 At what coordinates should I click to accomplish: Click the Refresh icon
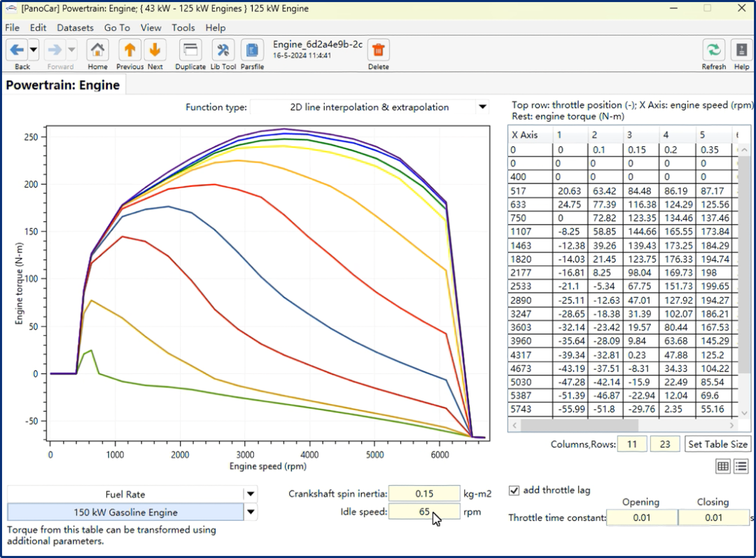[x=713, y=50]
